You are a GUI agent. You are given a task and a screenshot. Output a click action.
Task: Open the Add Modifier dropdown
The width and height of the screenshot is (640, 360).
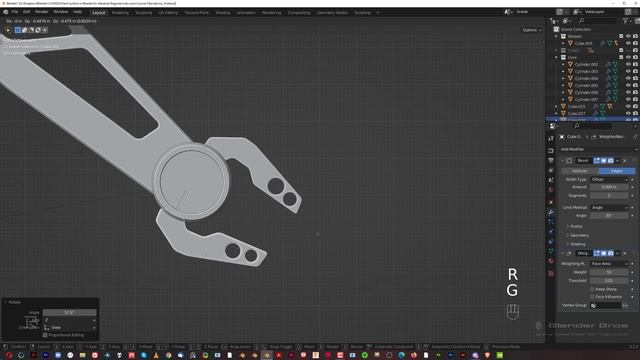(x=598, y=149)
